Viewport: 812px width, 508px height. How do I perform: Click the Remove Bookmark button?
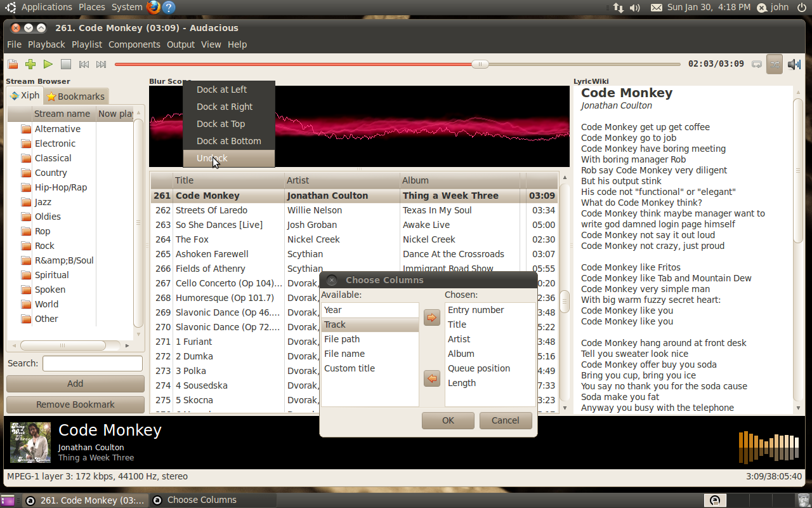tap(75, 404)
